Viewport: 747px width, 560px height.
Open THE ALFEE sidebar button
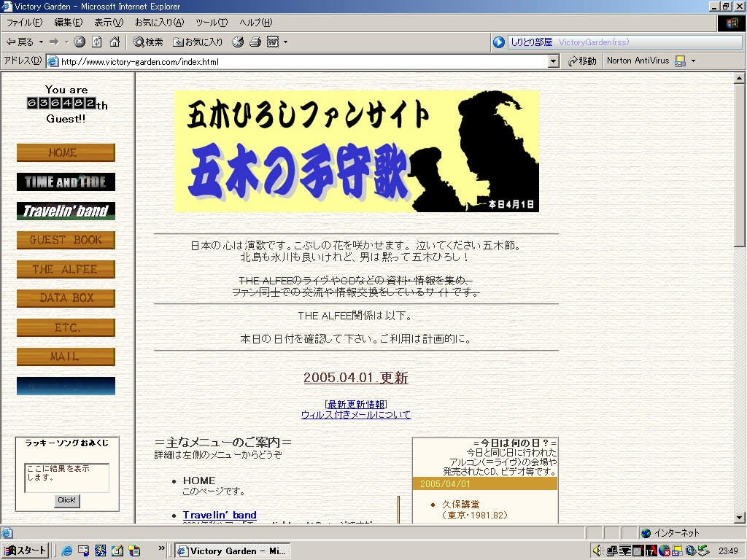[66, 270]
